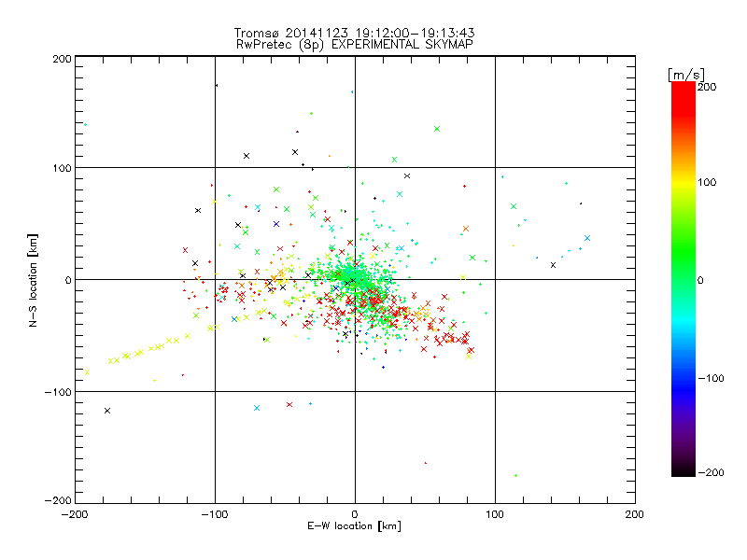Select the green X marker near plot top
Image resolution: width=747 pixels, height=560 pixels.
pyautogui.click(x=436, y=129)
